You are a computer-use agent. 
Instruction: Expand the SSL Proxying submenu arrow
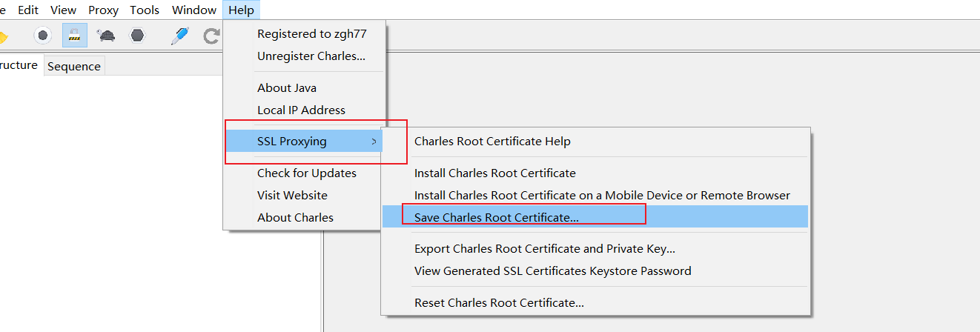tap(374, 142)
